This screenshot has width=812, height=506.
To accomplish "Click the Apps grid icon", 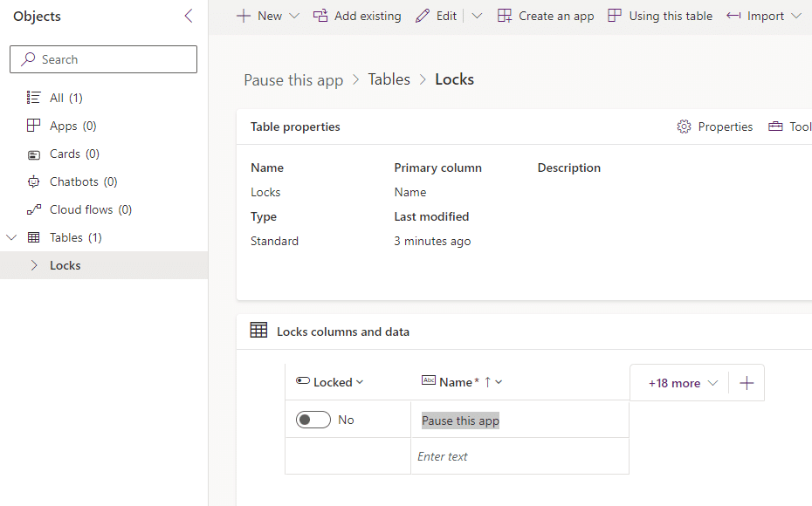I will tap(34, 126).
